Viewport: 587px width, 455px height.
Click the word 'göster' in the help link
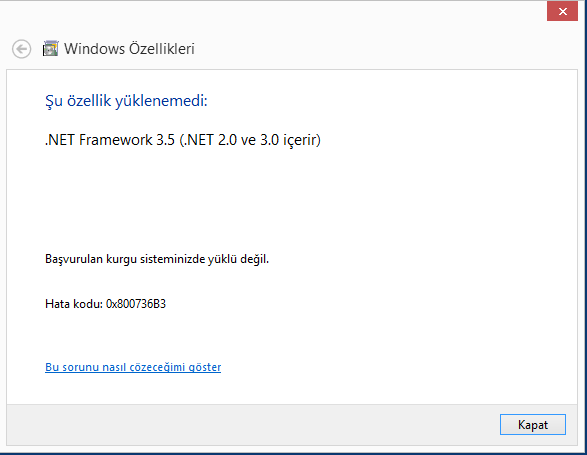coord(205,367)
